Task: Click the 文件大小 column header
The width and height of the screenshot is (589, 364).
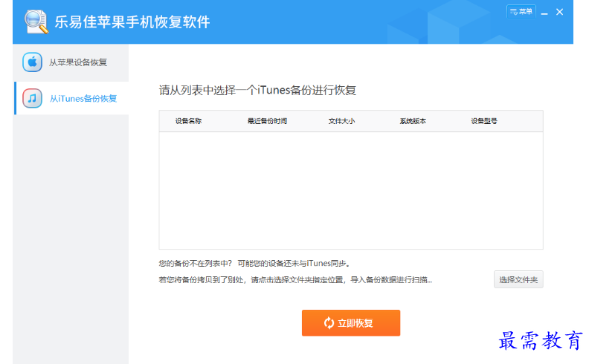Action: [x=341, y=121]
